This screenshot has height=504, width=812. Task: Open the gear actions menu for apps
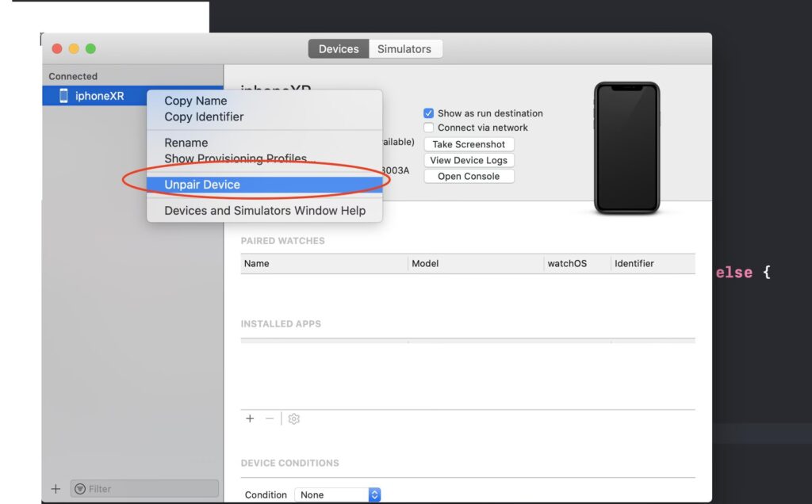294,418
